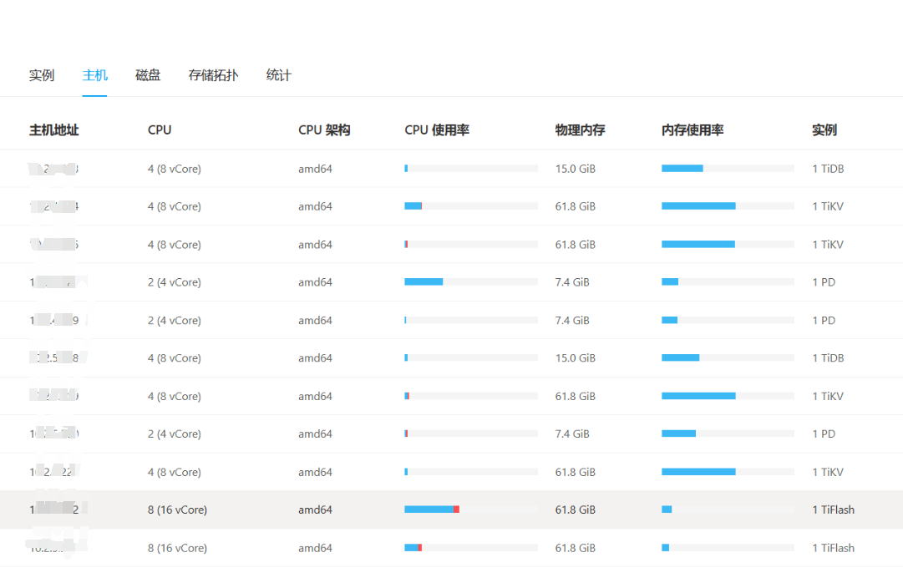Go to the 存储拓扑 tab
903x588 pixels.
point(213,75)
